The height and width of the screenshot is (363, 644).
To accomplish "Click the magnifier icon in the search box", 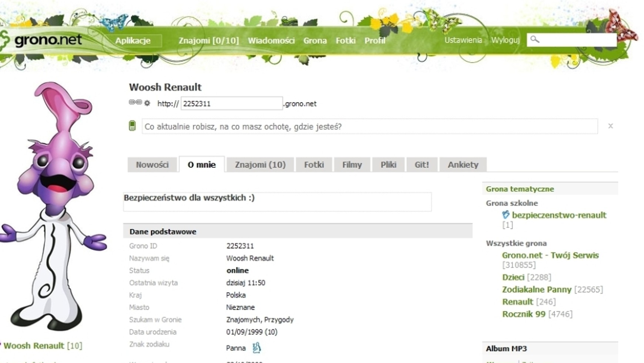I will [x=535, y=39].
